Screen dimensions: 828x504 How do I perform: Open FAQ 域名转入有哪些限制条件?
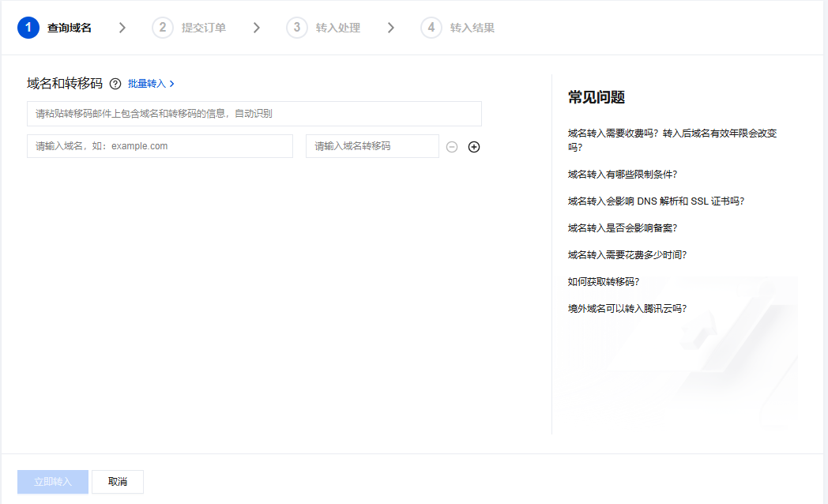(x=622, y=174)
